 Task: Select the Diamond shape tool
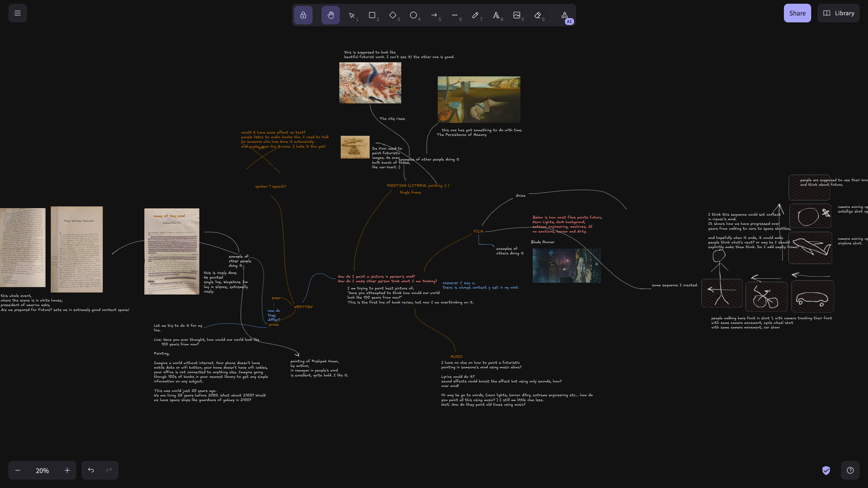tap(393, 15)
